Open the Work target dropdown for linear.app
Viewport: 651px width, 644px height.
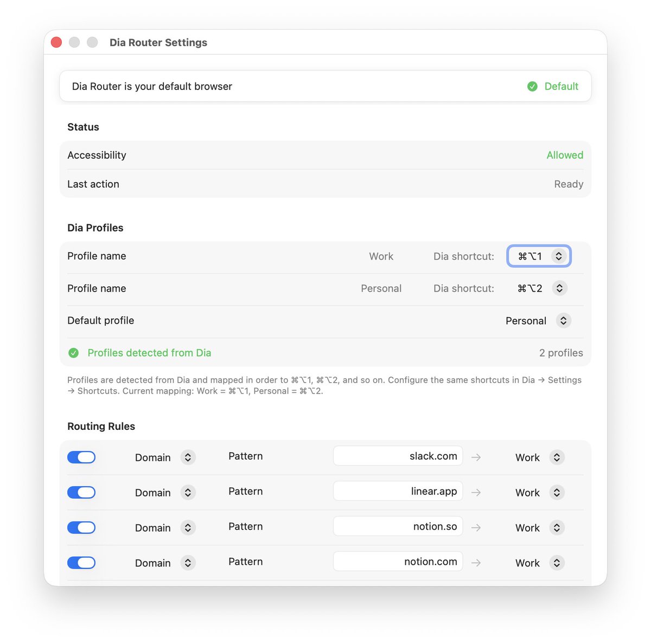click(x=539, y=493)
